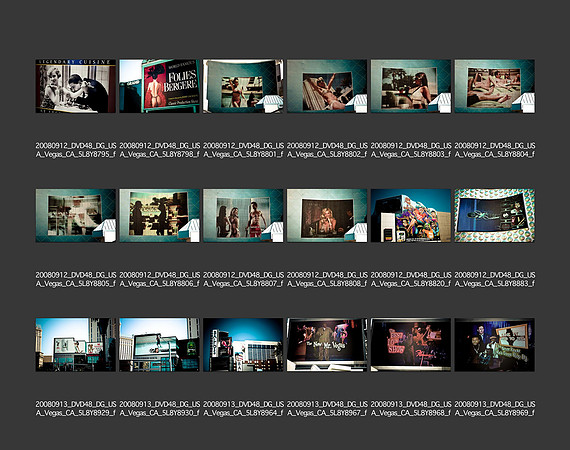Click filename 20080912 ending 5L8Y8795_f
The width and height of the screenshot is (570, 450).
point(76,150)
